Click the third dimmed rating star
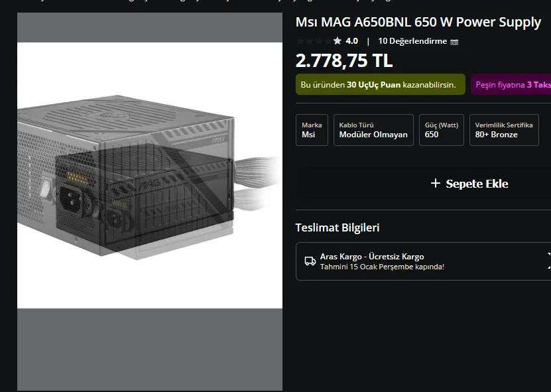Image resolution: width=551 pixels, height=392 pixels. (319, 40)
